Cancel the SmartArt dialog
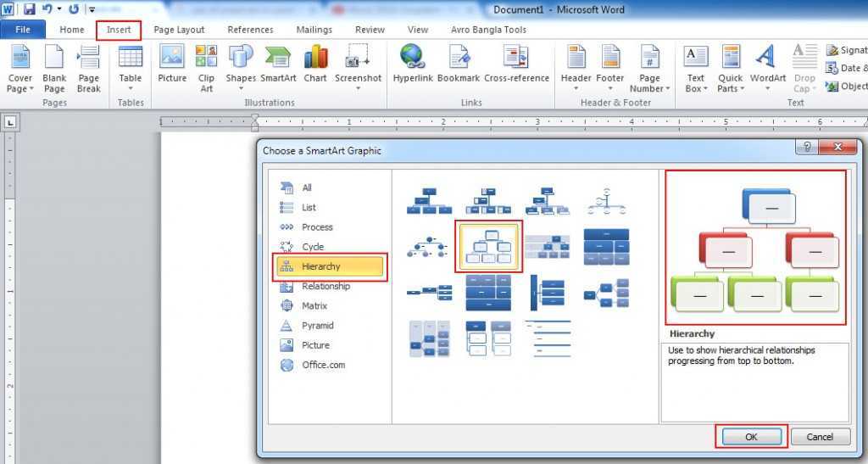 [x=820, y=437]
